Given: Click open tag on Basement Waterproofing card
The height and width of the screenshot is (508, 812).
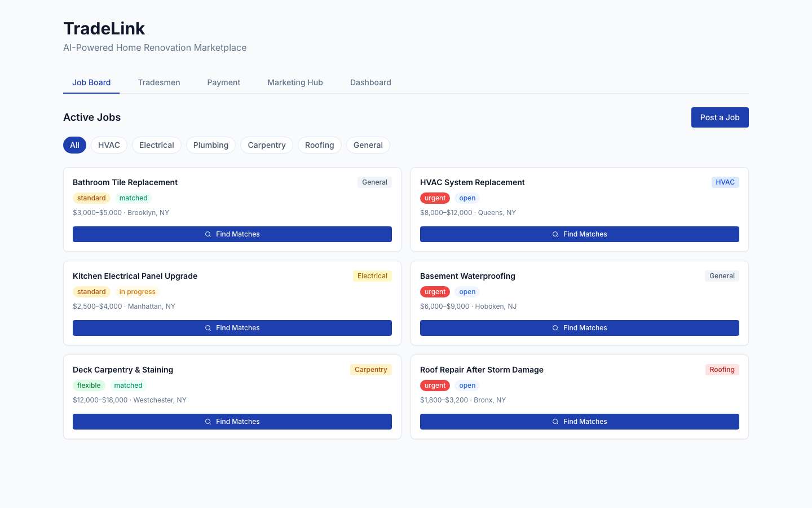Looking at the screenshot, I should (x=467, y=292).
